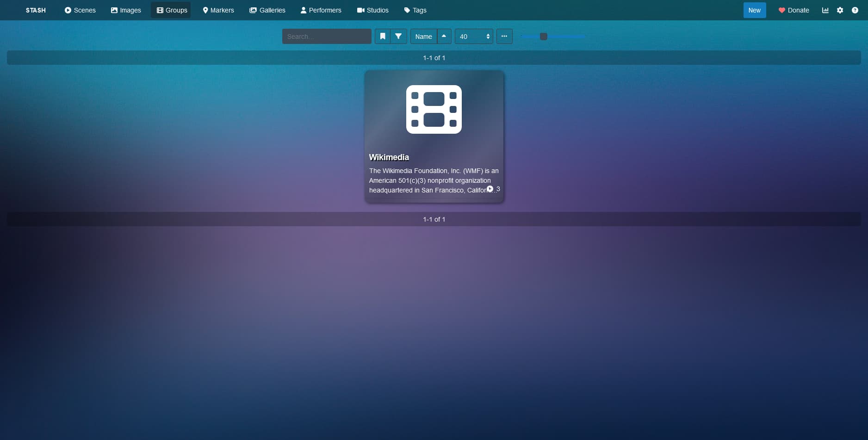Open the Tags page
868x440 pixels.
click(415, 10)
